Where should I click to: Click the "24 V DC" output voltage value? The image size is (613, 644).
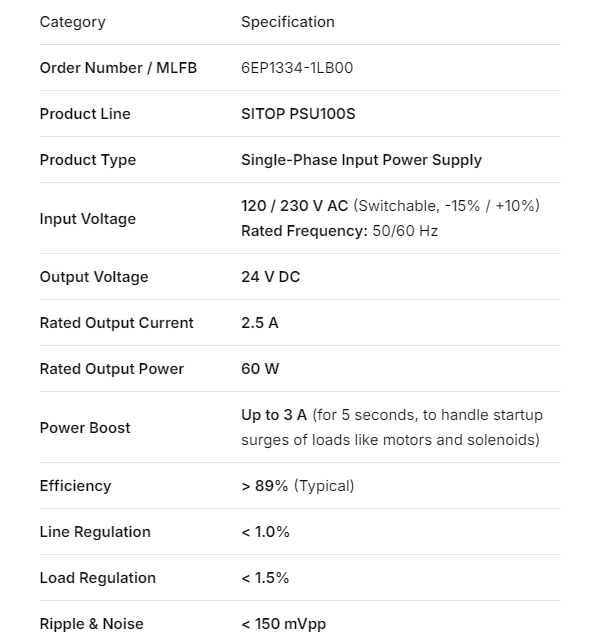click(x=270, y=277)
